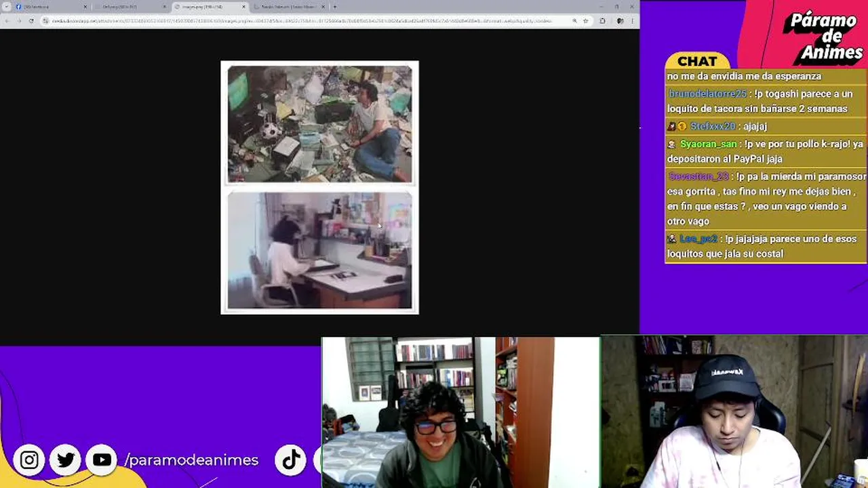Click the CHAT panel header

point(697,61)
